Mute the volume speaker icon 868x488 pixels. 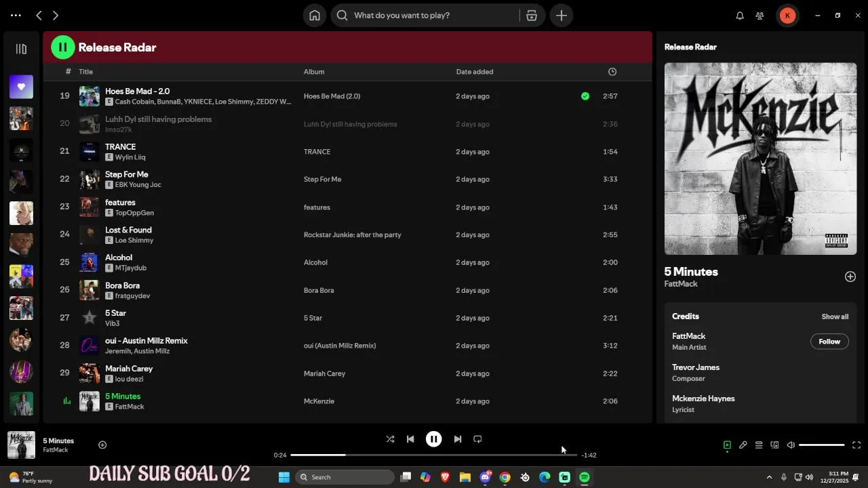coord(791,445)
